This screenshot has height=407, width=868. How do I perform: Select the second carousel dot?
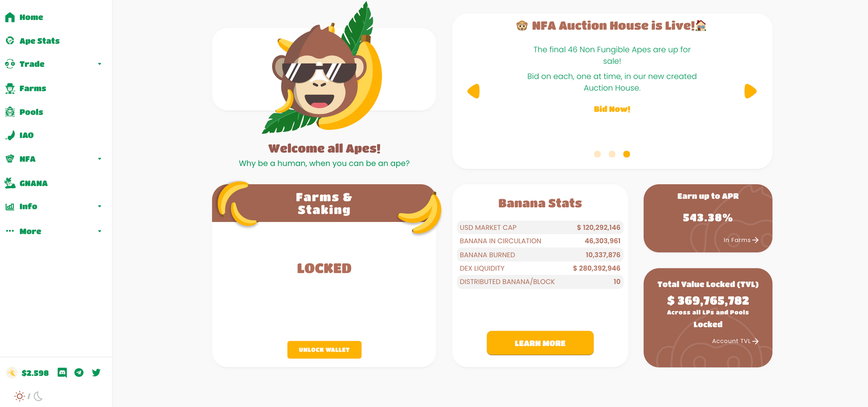coord(612,154)
